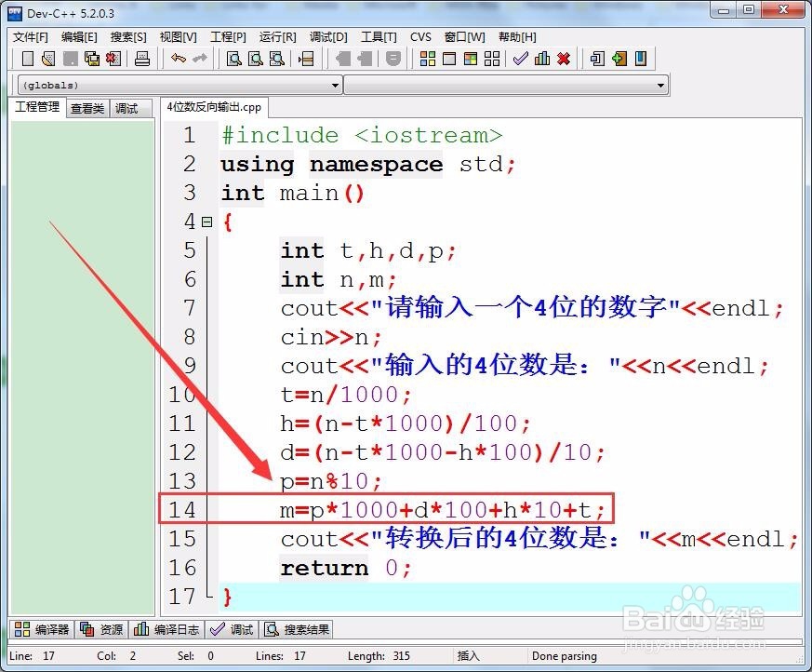812x672 pixels.
Task: Redo the last undone edit
Action: 200,59
